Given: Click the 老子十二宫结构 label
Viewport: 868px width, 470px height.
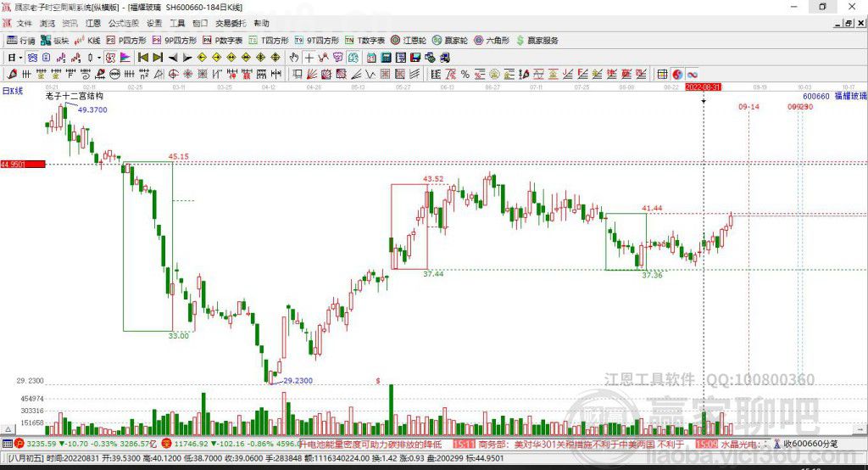Looking at the screenshot, I should coord(75,96).
